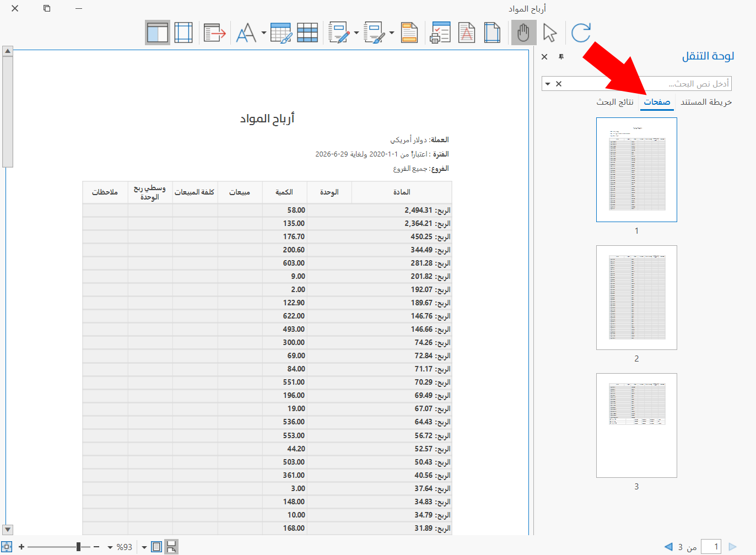Open the zoom percentage dropdown

(x=110, y=547)
